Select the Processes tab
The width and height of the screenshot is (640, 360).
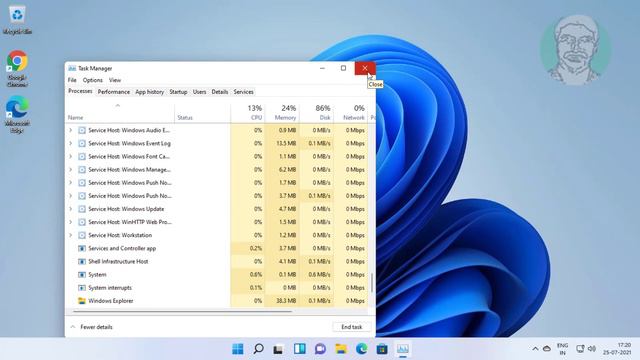(80, 91)
